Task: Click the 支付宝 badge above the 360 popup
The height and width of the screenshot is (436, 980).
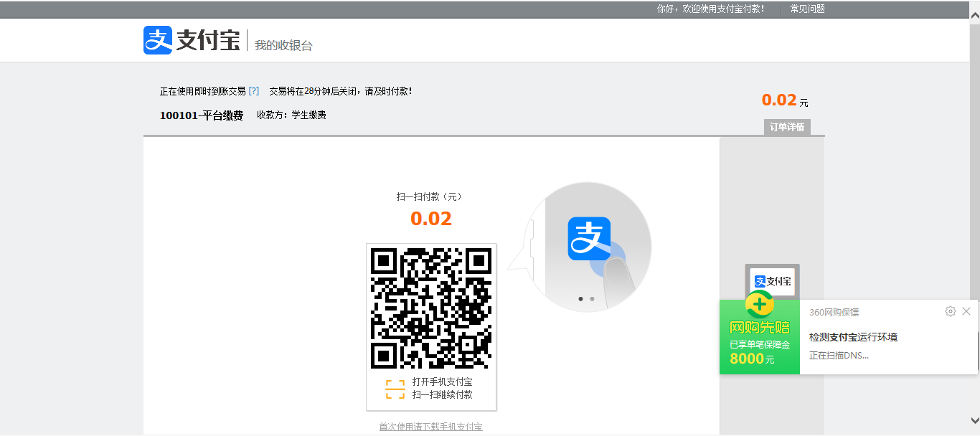Action: tap(772, 281)
